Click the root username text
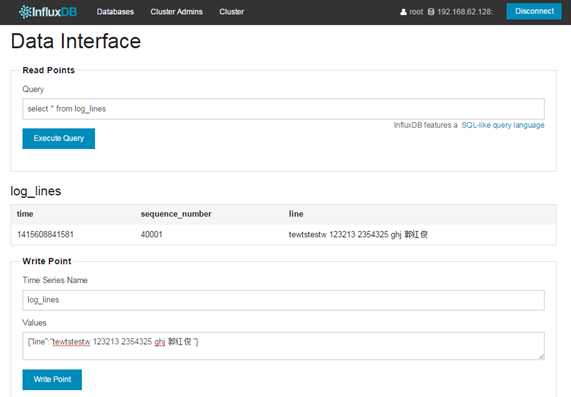The width and height of the screenshot is (571, 397). [x=417, y=12]
